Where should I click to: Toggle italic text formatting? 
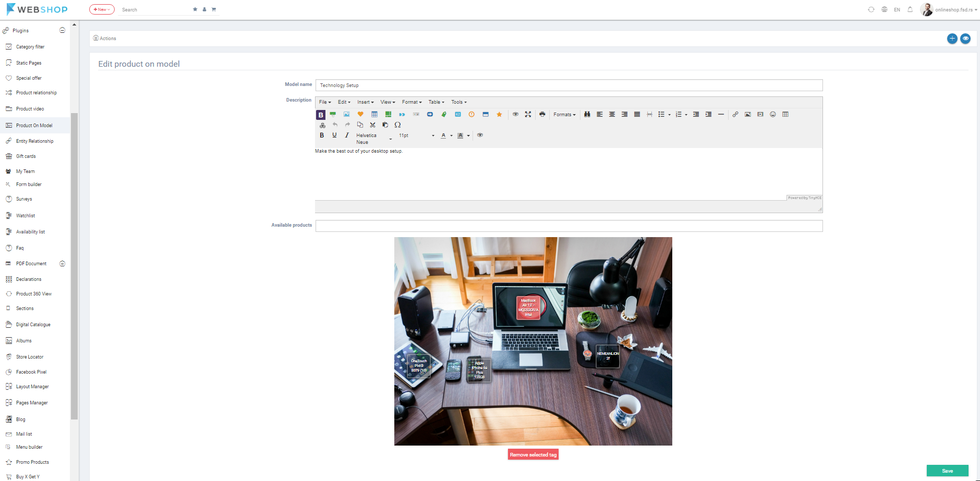(x=347, y=135)
